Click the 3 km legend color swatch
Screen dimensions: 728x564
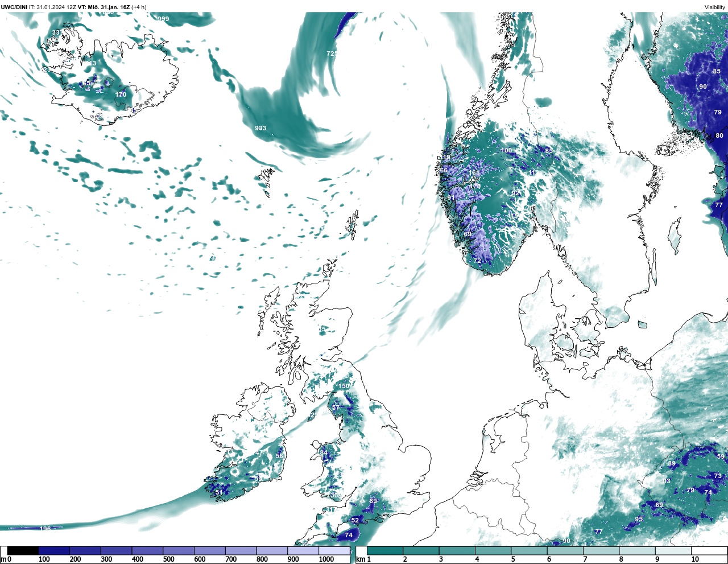pos(457,551)
